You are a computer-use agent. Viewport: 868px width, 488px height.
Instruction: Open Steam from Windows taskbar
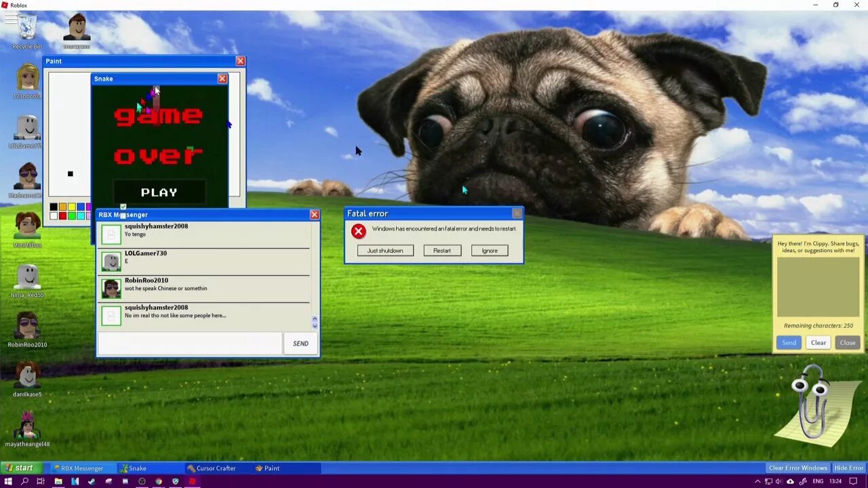click(92, 481)
